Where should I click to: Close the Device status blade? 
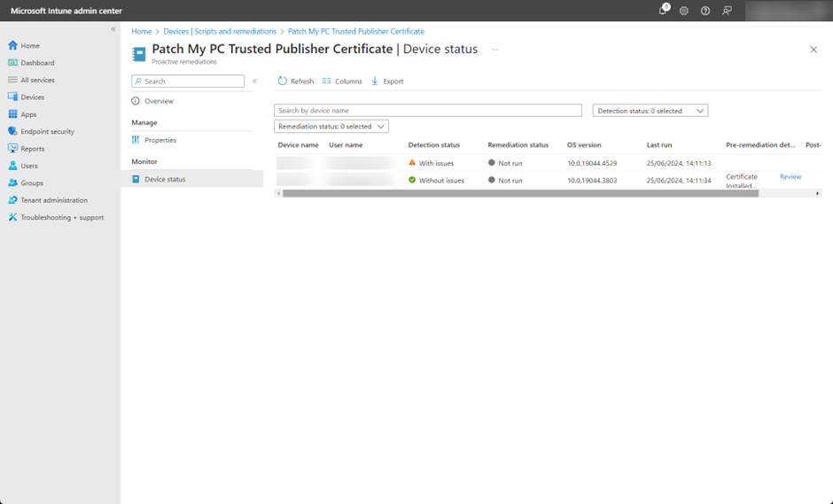(814, 50)
